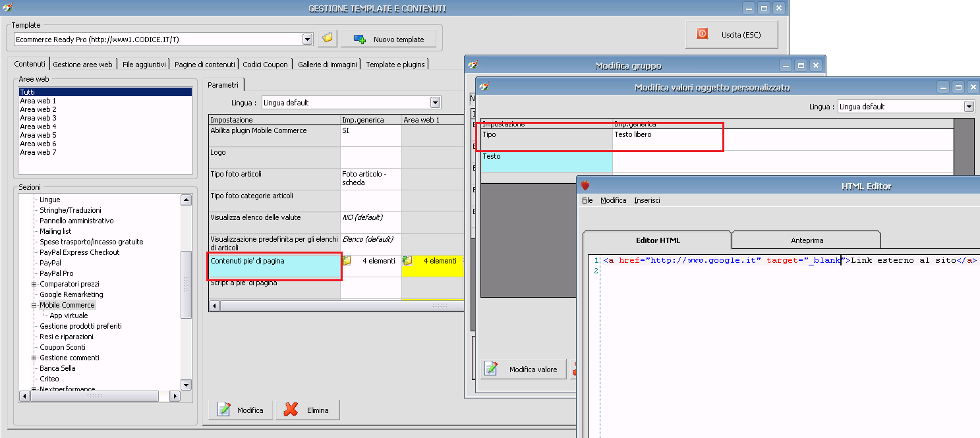Switch to the Gestione aree web tab
The width and height of the screenshot is (980, 438).
pyautogui.click(x=83, y=65)
